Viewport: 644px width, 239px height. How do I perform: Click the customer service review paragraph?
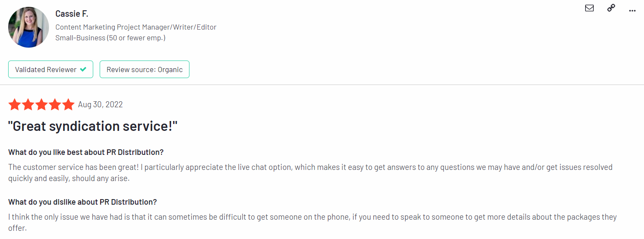310,172
